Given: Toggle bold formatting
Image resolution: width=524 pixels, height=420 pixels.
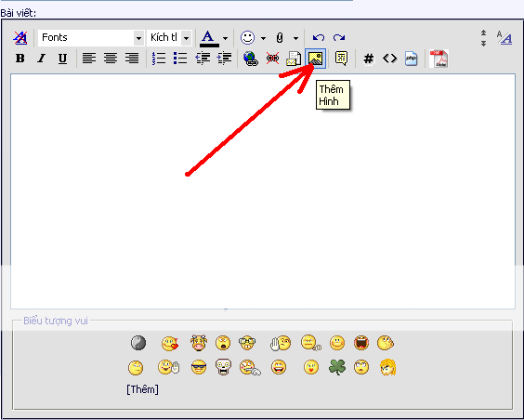Looking at the screenshot, I should (20, 59).
